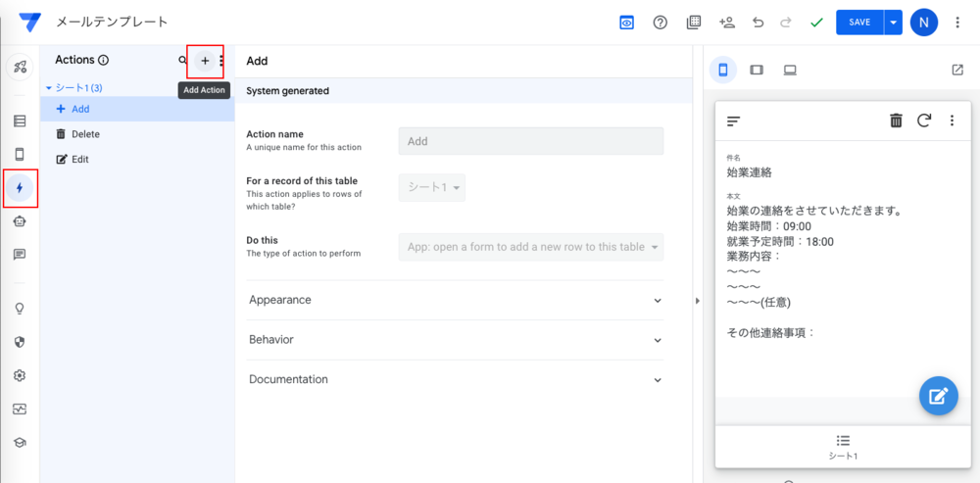Image resolution: width=980 pixels, height=483 pixels.
Task: Open the Automation robot sidebar icon
Action: (x=20, y=221)
